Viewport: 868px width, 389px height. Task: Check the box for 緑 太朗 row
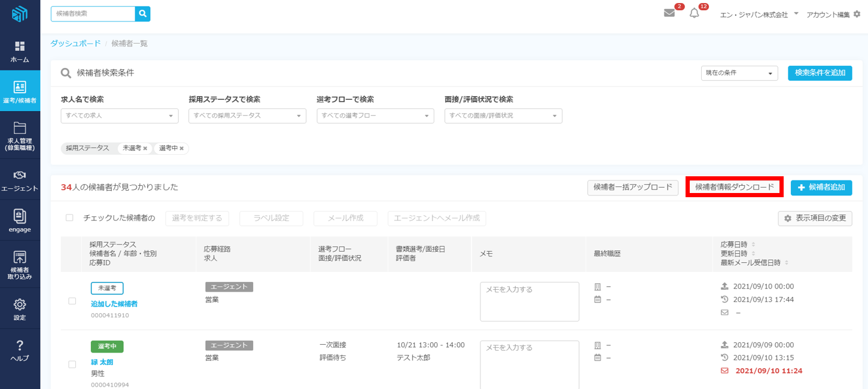click(x=72, y=364)
